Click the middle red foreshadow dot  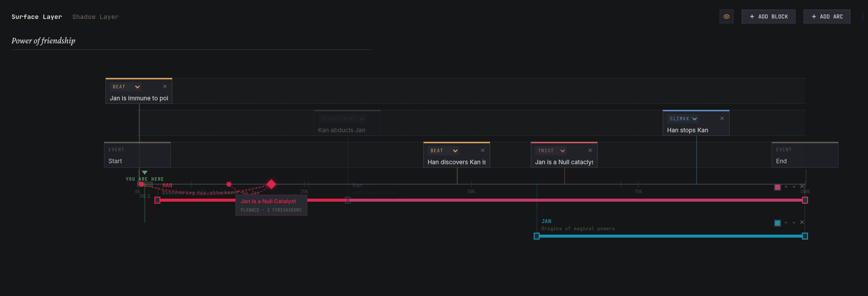coord(229,184)
